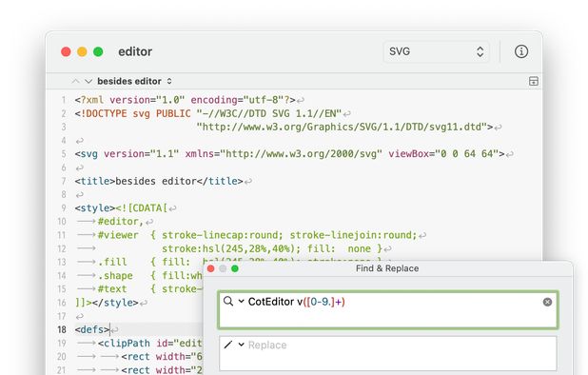Jump to previous outline item arrow
Screen dimensions: 588x375
click(75, 81)
